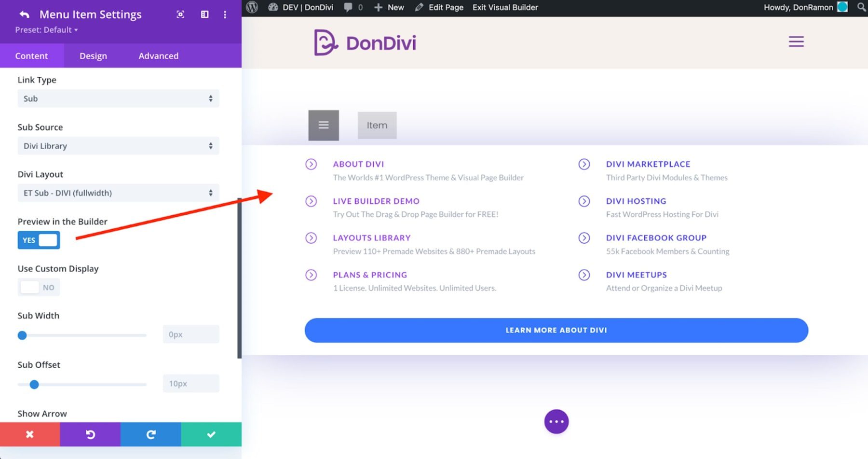Click the 'Third Party Divi Modules & Themes' text

click(x=667, y=178)
